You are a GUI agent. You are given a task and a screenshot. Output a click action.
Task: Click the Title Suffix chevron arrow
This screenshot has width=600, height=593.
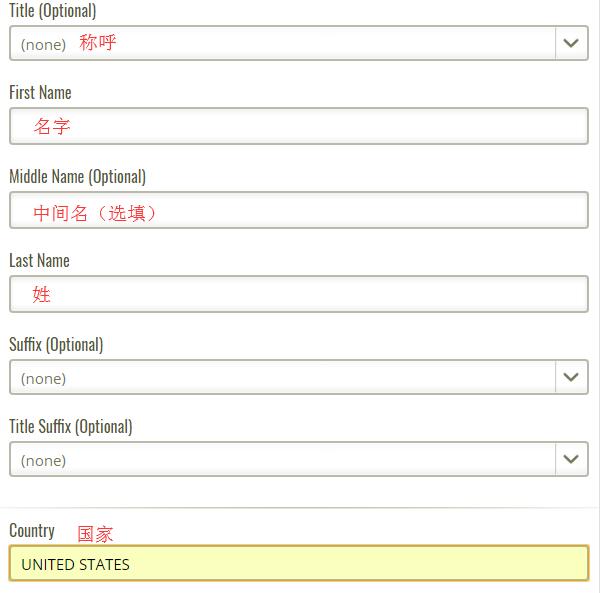coord(571,459)
